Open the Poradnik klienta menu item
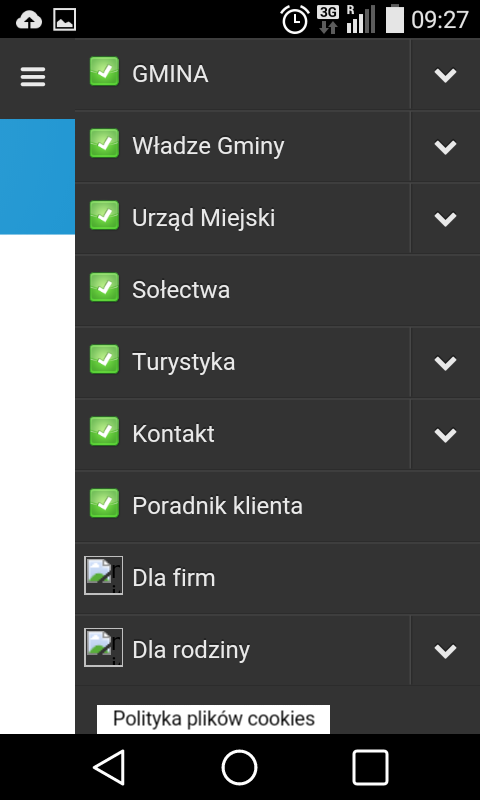The image size is (480, 800). coord(277,506)
